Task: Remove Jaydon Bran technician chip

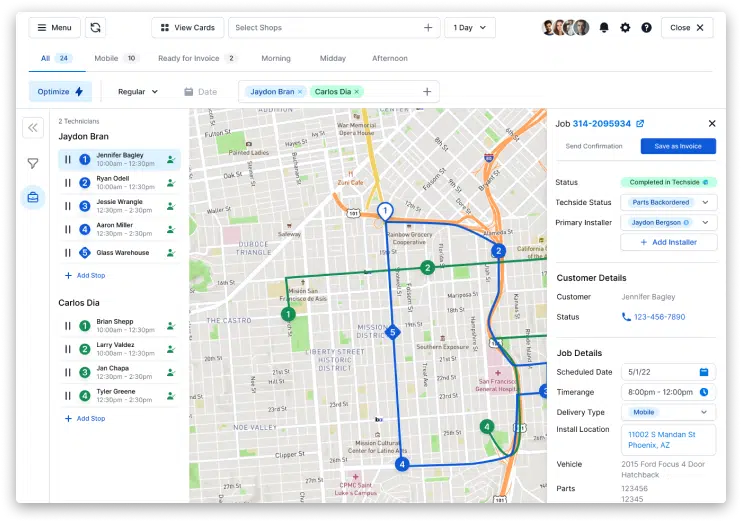Action: tap(300, 92)
